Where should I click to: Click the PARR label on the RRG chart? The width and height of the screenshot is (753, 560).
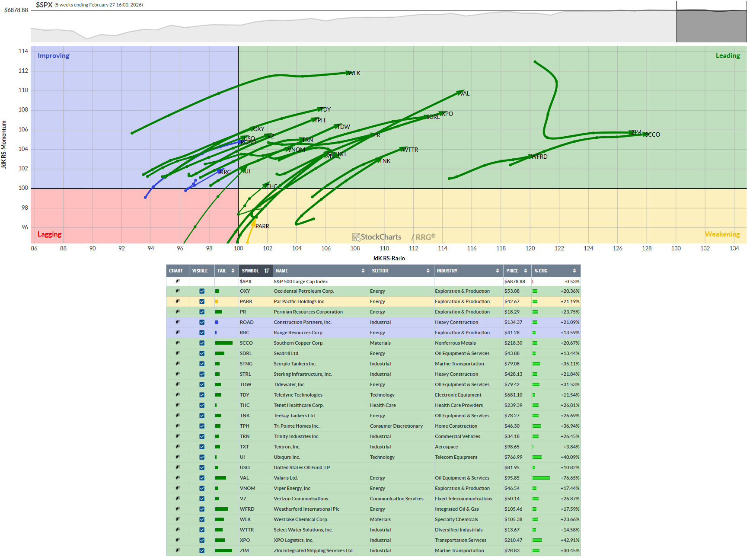[x=262, y=226]
